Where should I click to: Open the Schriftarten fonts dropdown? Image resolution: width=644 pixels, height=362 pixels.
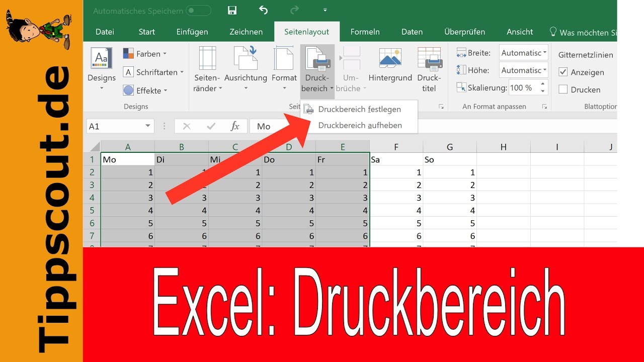[x=153, y=72]
